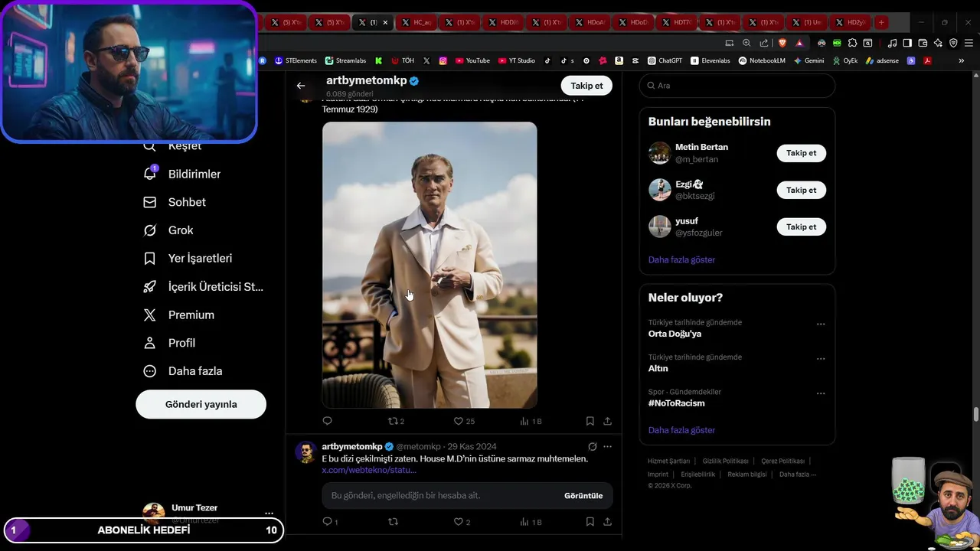
Task: Close the active X browser tab
Action: (x=385, y=22)
